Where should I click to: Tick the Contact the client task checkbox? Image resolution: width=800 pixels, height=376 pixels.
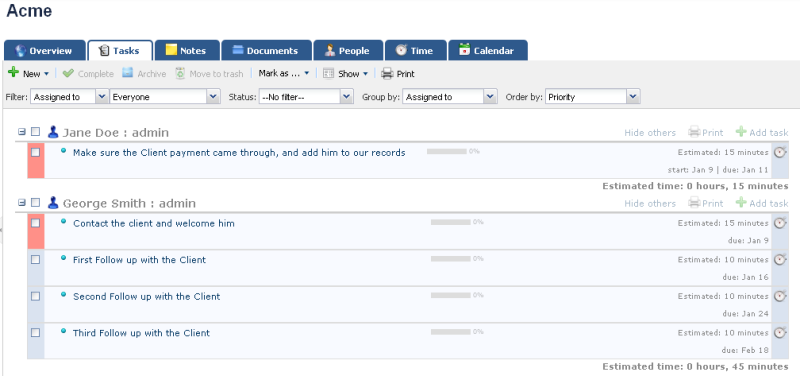(35, 223)
